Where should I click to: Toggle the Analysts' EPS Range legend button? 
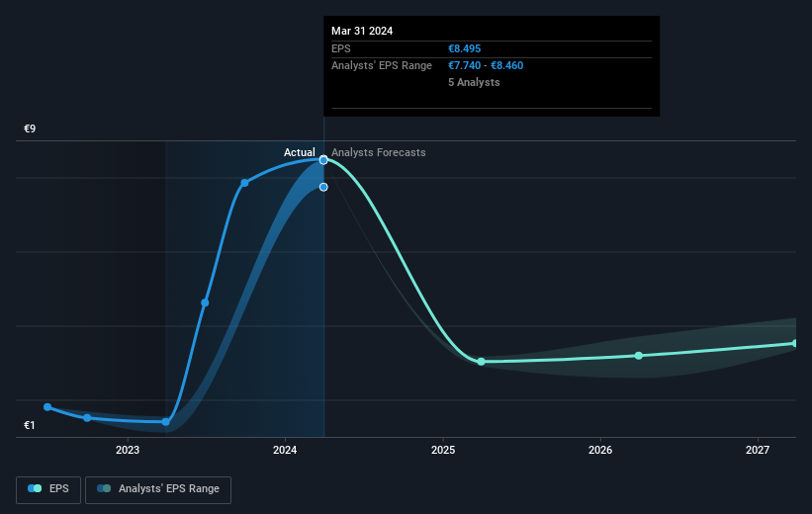tap(158, 489)
